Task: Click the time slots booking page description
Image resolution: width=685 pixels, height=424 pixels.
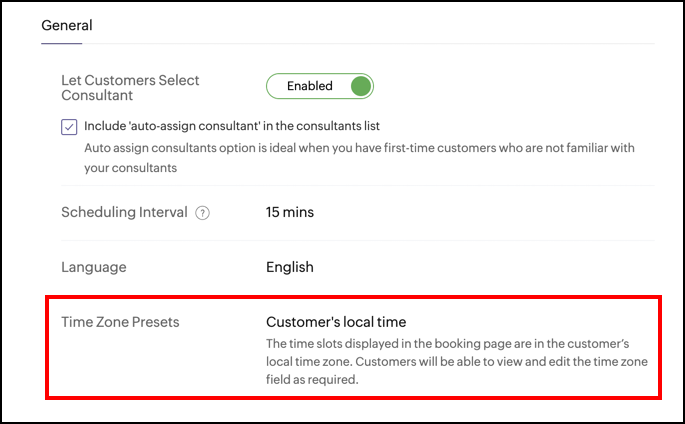Action: click(457, 362)
